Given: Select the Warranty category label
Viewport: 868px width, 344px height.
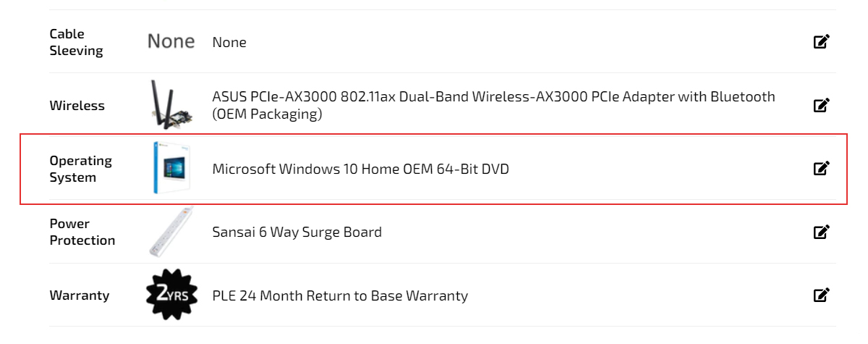Looking at the screenshot, I should pyautogui.click(x=80, y=295).
